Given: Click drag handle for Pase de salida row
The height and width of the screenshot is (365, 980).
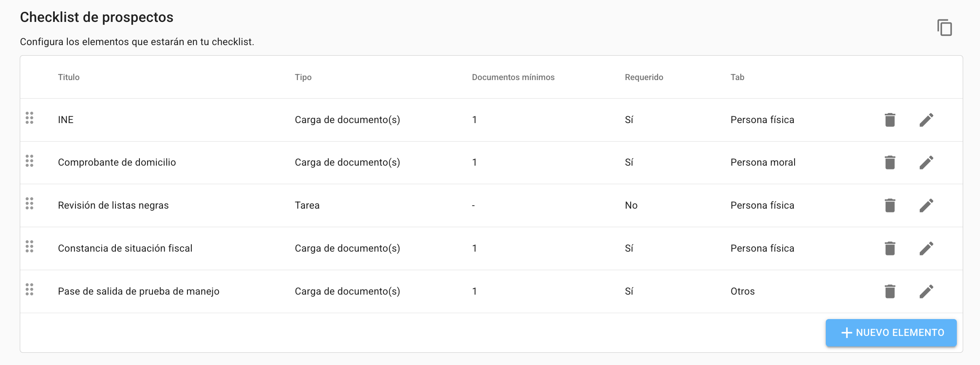Looking at the screenshot, I should [x=29, y=290].
